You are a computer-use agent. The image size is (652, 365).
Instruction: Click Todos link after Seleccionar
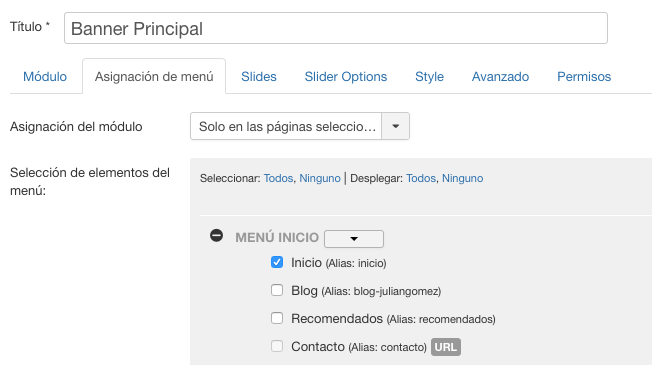coord(278,178)
